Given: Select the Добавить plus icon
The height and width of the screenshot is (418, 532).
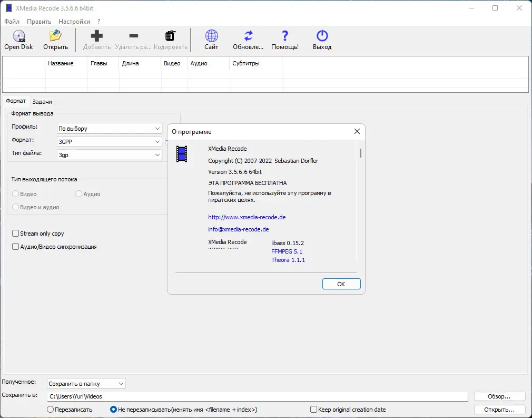Looking at the screenshot, I should (x=97, y=37).
